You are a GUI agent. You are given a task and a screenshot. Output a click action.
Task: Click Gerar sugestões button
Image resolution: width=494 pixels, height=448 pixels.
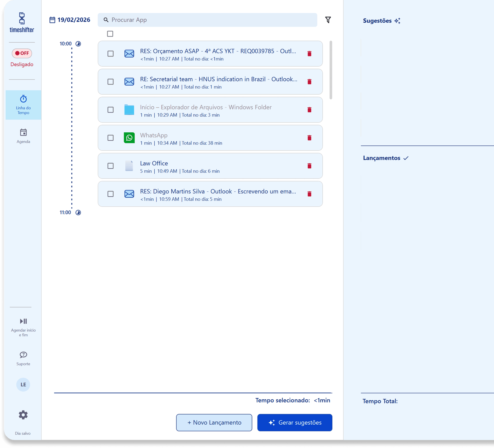(x=295, y=423)
